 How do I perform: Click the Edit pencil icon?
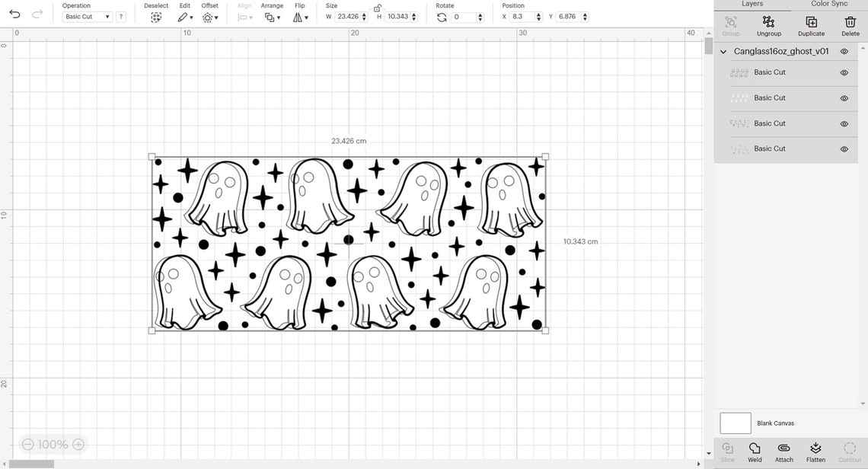pyautogui.click(x=181, y=17)
